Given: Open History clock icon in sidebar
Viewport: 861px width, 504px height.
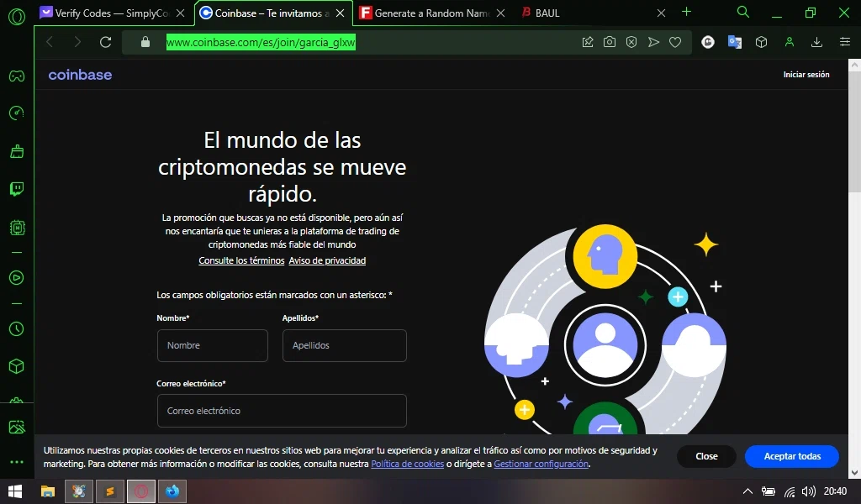Looking at the screenshot, I should click(17, 328).
